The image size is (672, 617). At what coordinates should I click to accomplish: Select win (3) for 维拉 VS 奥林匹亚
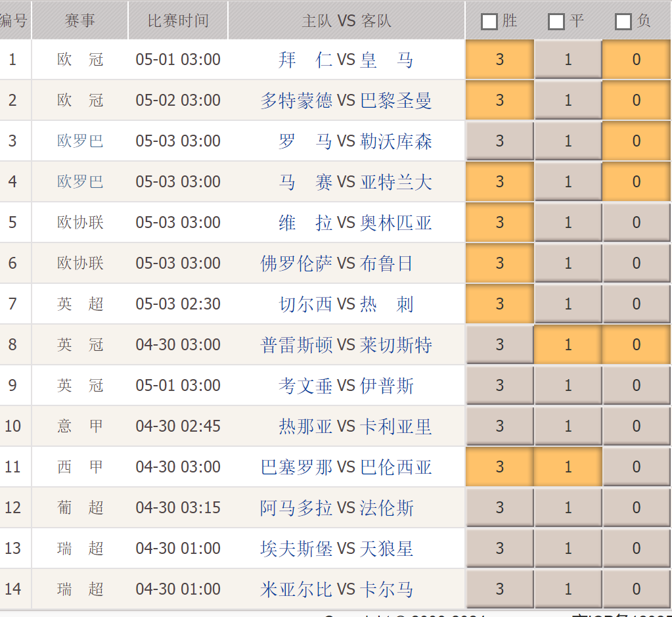click(500, 223)
